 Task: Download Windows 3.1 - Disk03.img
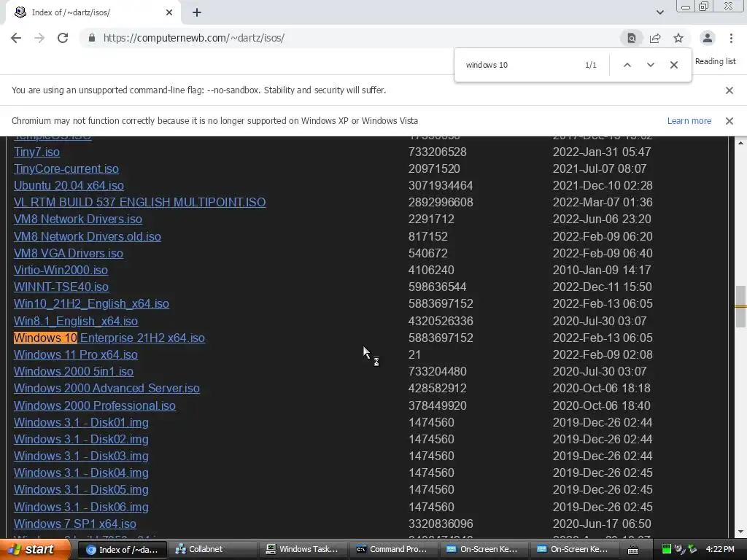pyautogui.click(x=81, y=456)
